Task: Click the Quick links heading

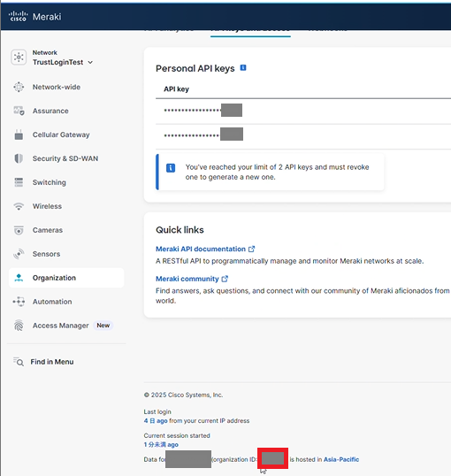Action: pyautogui.click(x=180, y=230)
